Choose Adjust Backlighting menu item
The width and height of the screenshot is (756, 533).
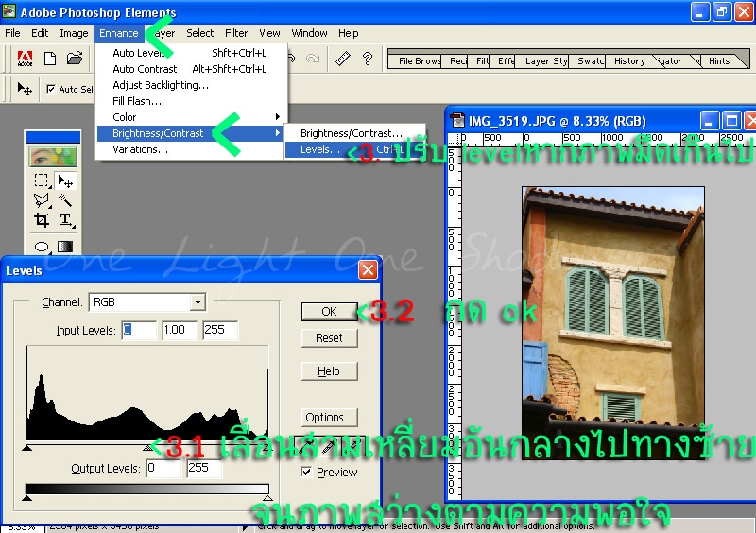click(x=192, y=85)
